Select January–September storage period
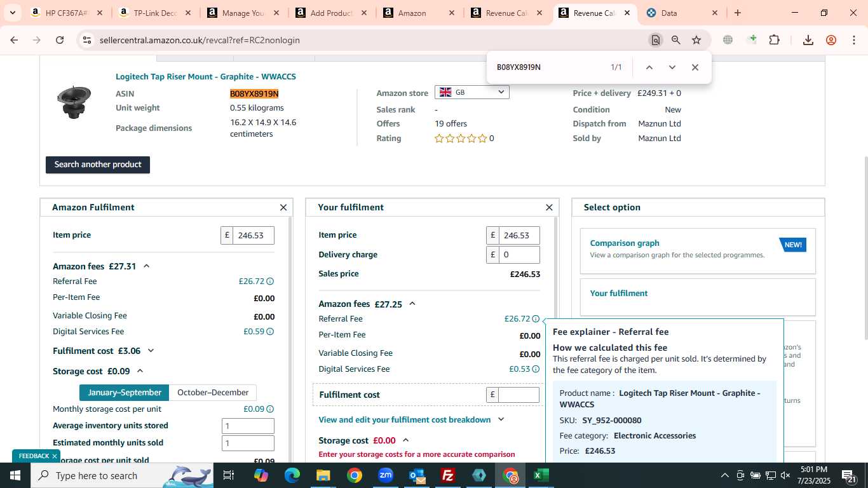Image resolution: width=868 pixels, height=488 pixels. click(125, 392)
